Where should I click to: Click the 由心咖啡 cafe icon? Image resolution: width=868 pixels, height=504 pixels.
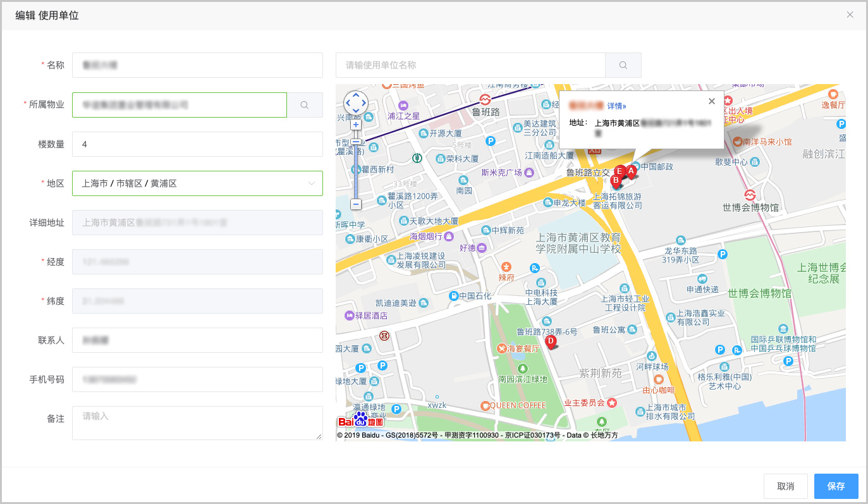point(658,379)
